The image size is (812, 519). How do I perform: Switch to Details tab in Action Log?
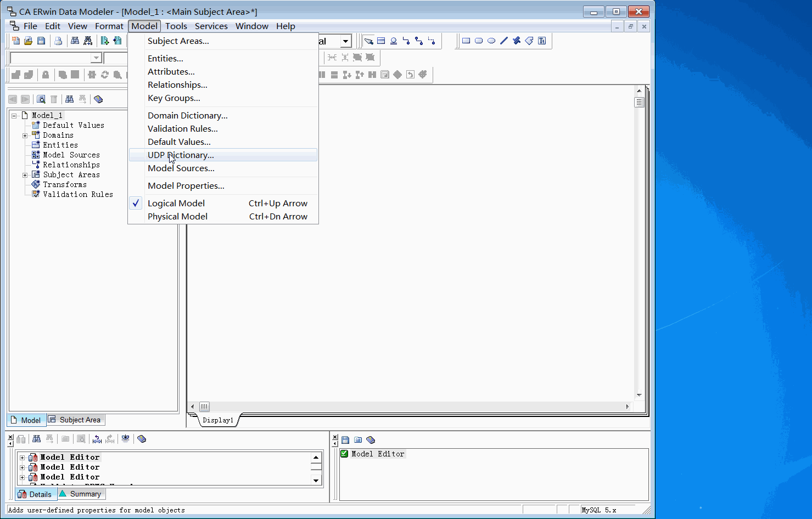(x=36, y=494)
